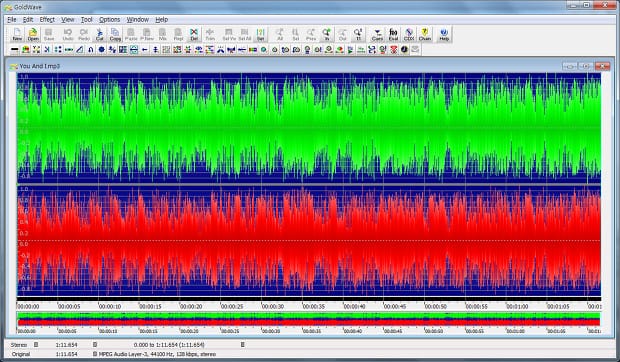Open the Effect menu
This screenshot has height=362, width=620.
pos(47,19)
